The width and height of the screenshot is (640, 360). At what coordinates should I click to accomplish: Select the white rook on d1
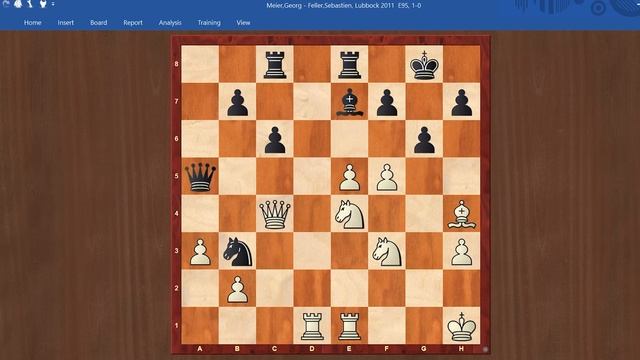coord(312,327)
